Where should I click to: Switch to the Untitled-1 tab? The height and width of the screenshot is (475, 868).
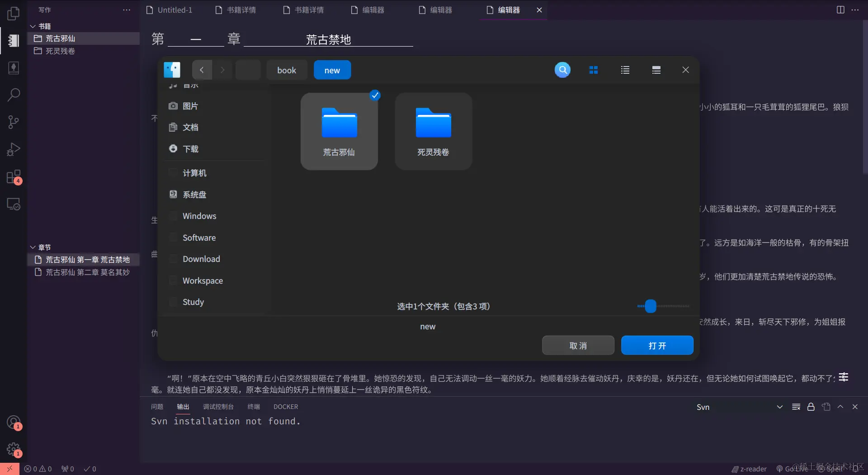pyautogui.click(x=175, y=9)
